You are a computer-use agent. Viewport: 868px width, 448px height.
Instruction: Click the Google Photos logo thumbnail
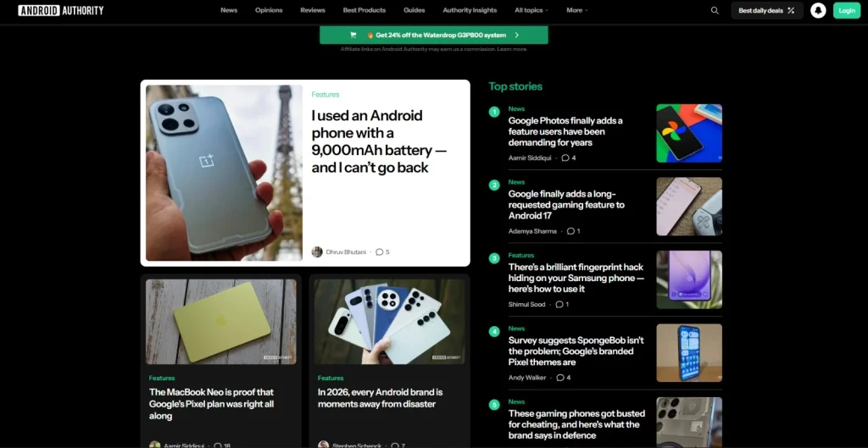coord(689,133)
